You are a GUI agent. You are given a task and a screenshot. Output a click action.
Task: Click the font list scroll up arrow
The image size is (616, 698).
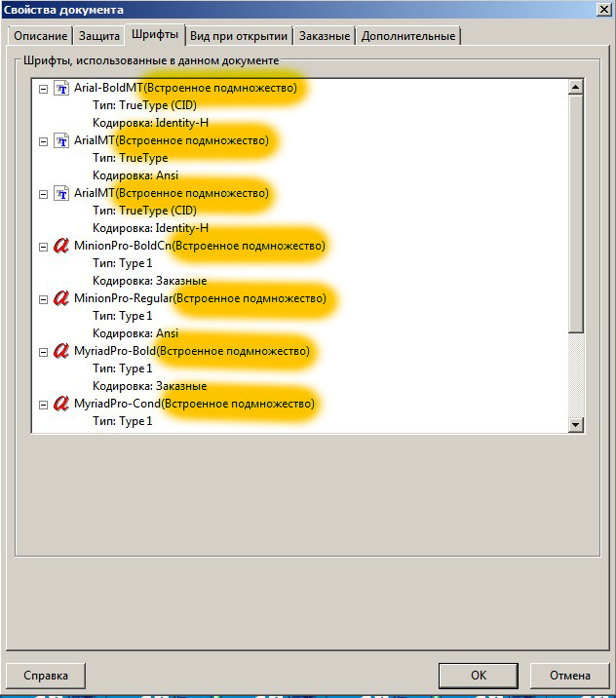point(575,87)
